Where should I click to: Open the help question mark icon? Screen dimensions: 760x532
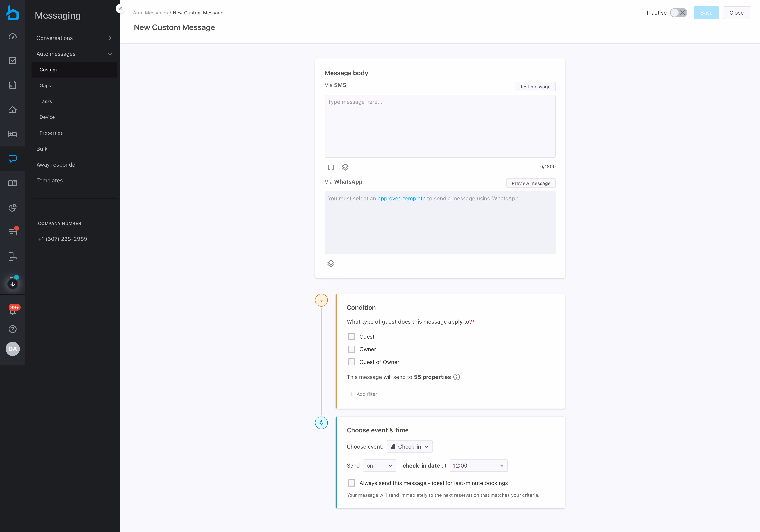(13, 329)
